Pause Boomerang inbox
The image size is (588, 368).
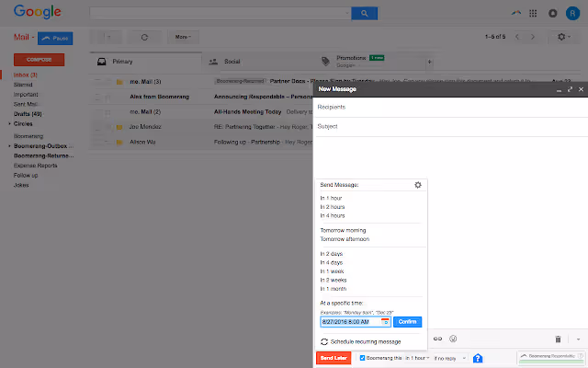point(55,38)
